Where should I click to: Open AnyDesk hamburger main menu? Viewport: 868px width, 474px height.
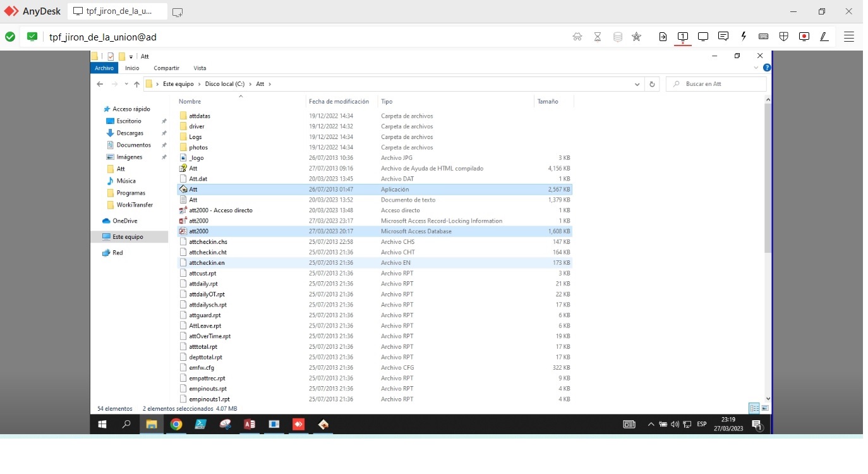pos(849,37)
